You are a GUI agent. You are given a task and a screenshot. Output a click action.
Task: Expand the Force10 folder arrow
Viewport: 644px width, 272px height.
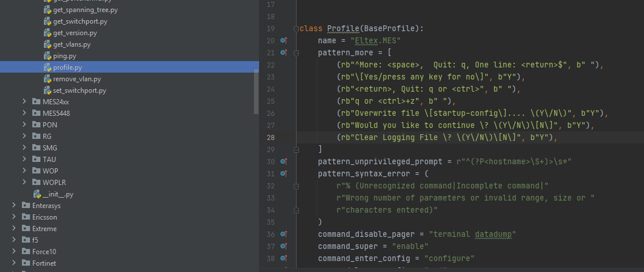[x=14, y=251]
